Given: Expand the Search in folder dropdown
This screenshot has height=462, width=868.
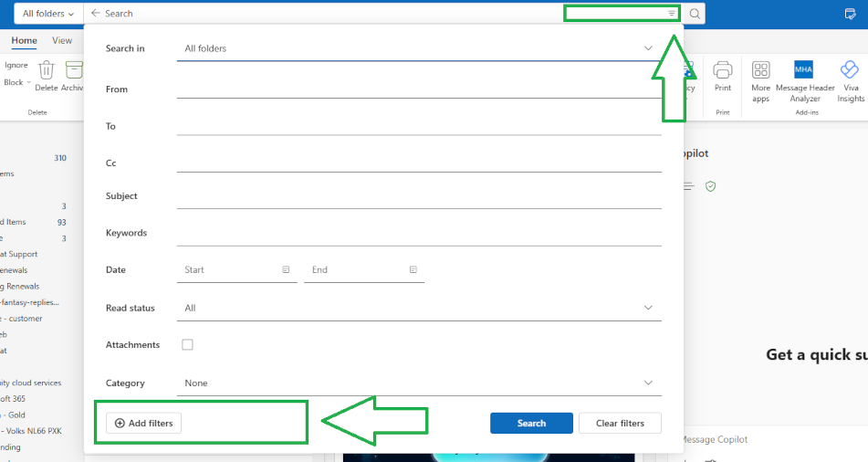Looking at the screenshot, I should click(648, 48).
